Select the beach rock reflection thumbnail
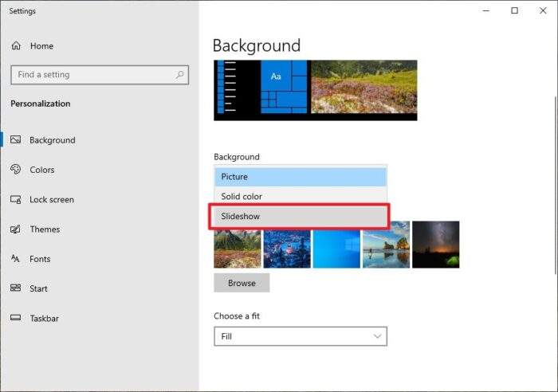Viewport: 558px width, 392px height. point(386,245)
